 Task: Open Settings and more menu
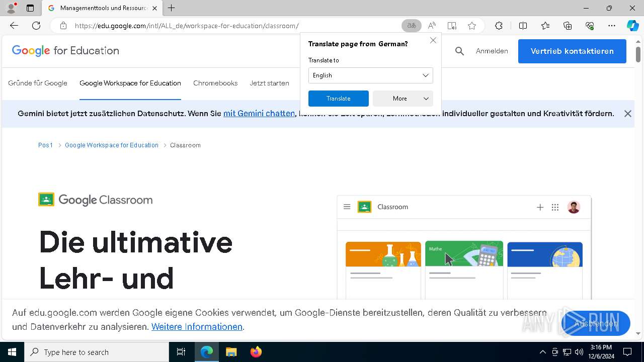point(612,26)
